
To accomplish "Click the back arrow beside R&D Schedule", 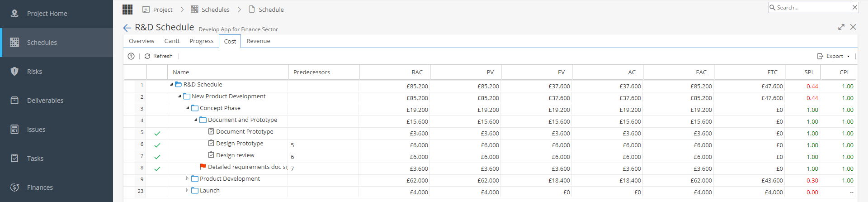I will click(127, 28).
